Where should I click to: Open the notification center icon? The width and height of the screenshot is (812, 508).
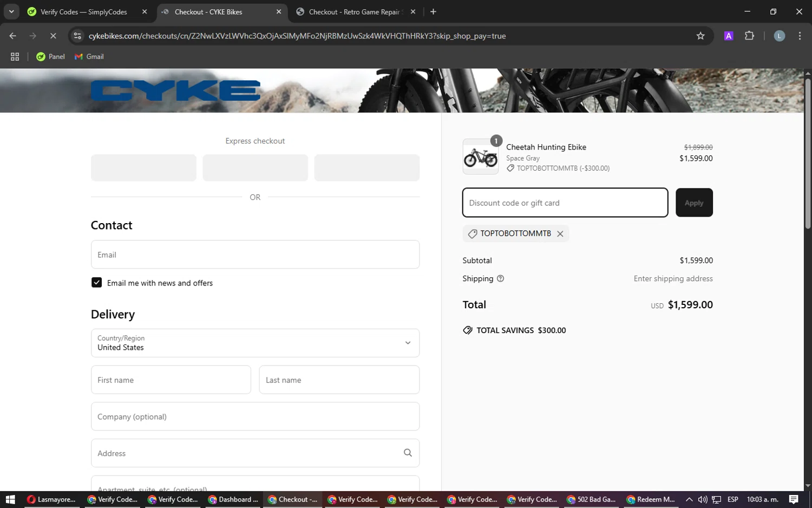pos(794,499)
